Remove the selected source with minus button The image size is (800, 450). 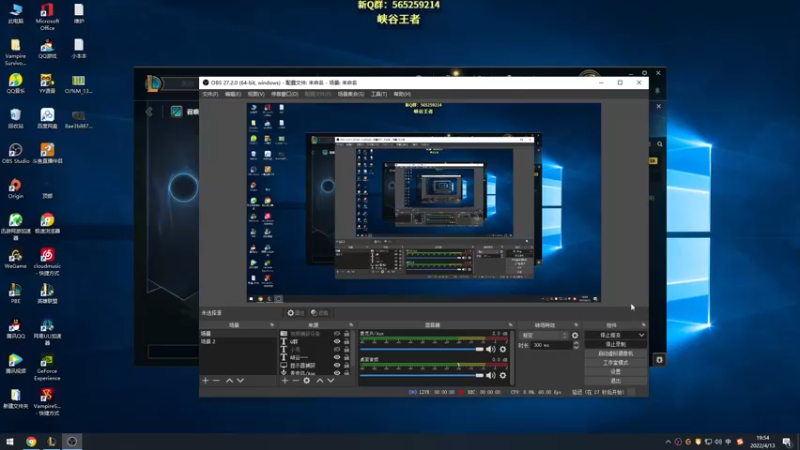click(295, 381)
